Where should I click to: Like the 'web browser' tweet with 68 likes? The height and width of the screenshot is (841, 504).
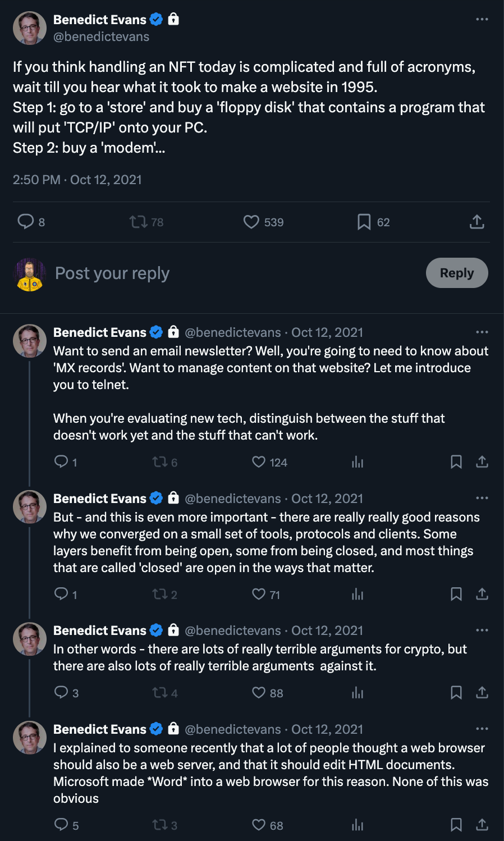259,825
